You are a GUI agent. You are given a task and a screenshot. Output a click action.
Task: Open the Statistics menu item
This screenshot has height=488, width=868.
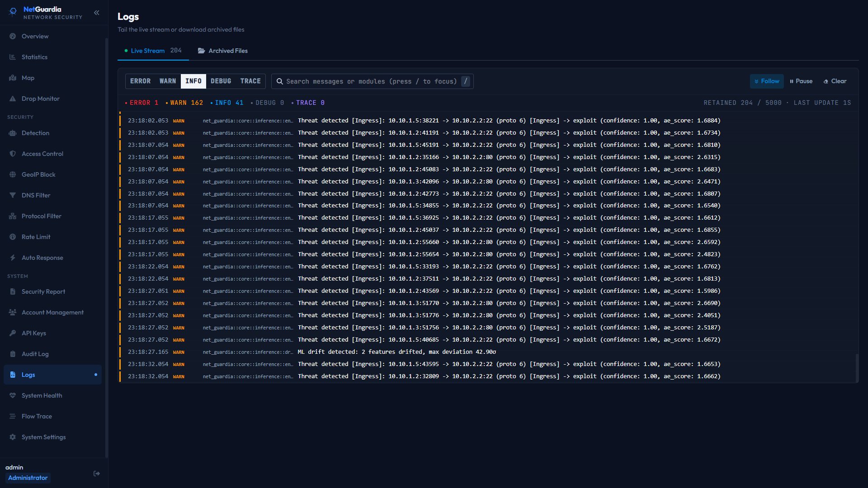point(52,57)
